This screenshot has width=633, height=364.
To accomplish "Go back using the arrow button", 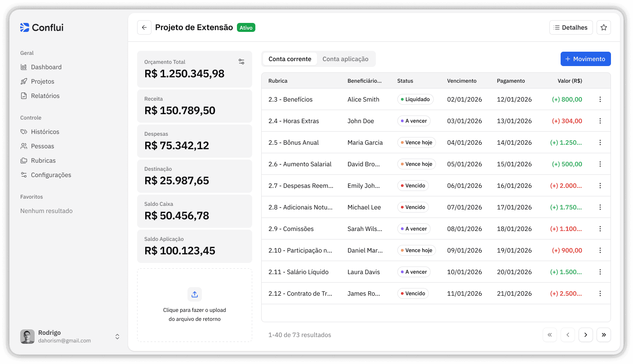I will click(144, 27).
